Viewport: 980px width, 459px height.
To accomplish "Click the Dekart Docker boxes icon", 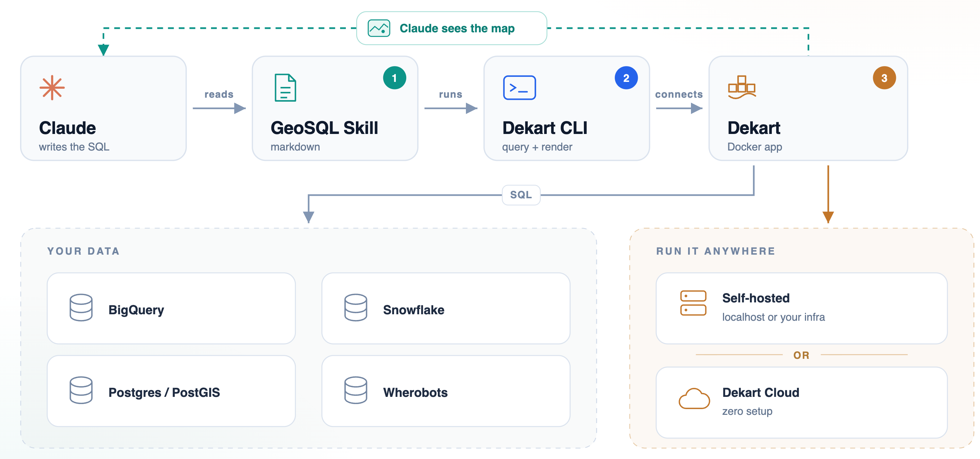I will [x=742, y=87].
